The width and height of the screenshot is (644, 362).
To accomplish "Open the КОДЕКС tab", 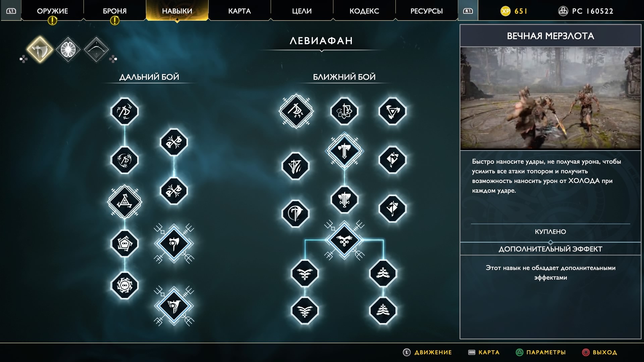I will pyautogui.click(x=364, y=11).
